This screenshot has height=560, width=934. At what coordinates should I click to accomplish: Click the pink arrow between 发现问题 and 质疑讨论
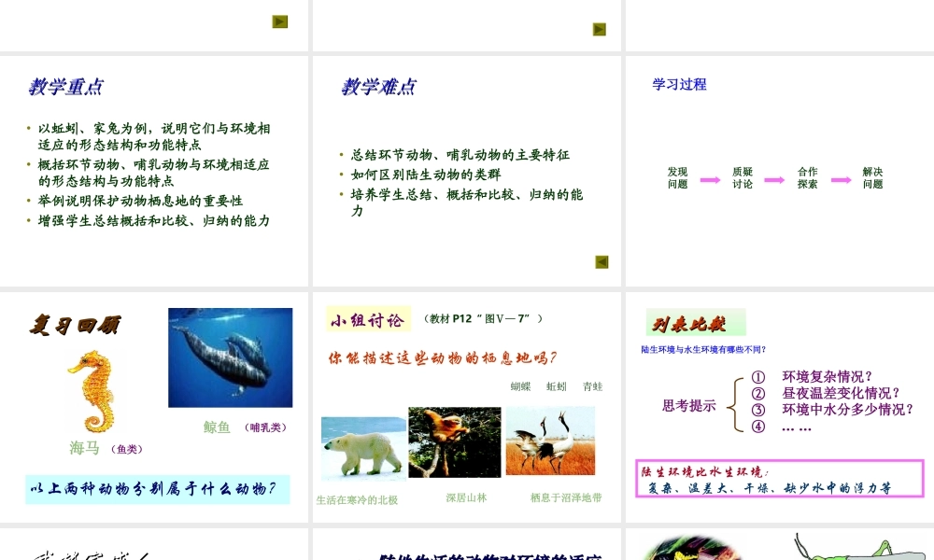(x=710, y=180)
